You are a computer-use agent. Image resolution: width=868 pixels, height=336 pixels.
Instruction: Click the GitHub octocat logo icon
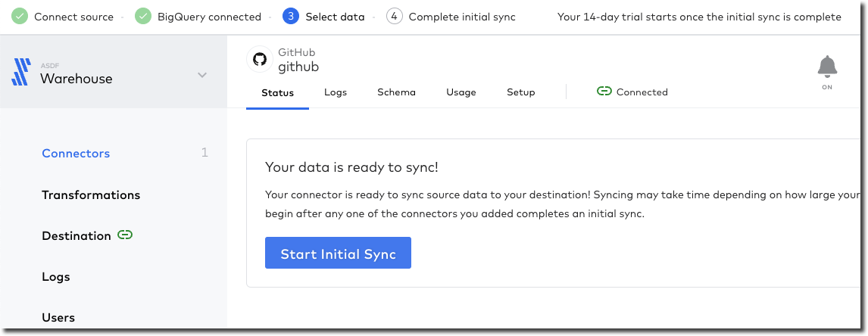click(x=260, y=60)
